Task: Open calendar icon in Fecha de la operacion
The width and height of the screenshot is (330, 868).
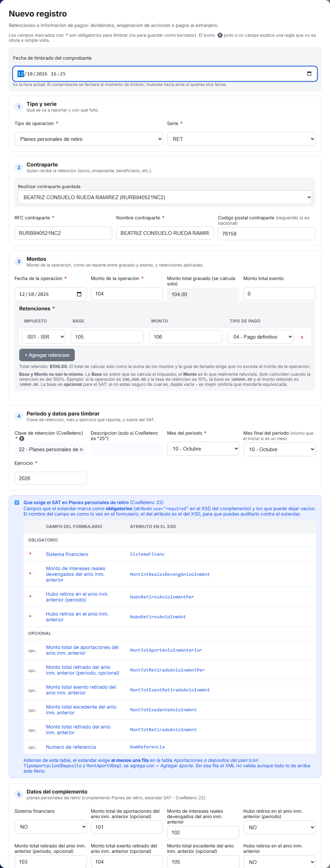Action: click(79, 294)
